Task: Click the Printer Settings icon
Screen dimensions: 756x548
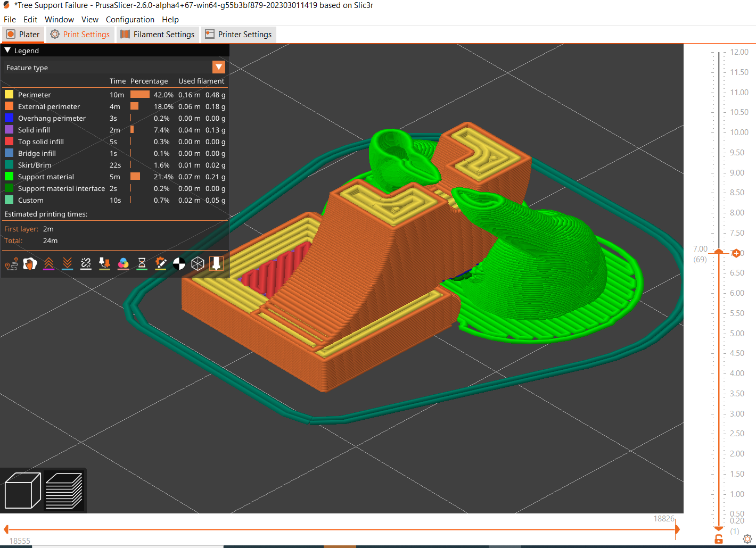Action: [x=210, y=34]
